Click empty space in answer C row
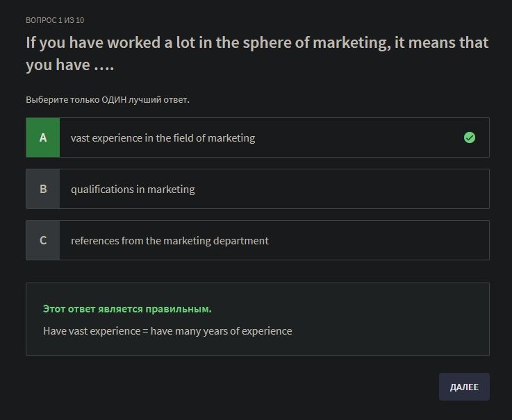Image resolution: width=512 pixels, height=420 pixels. point(382,240)
